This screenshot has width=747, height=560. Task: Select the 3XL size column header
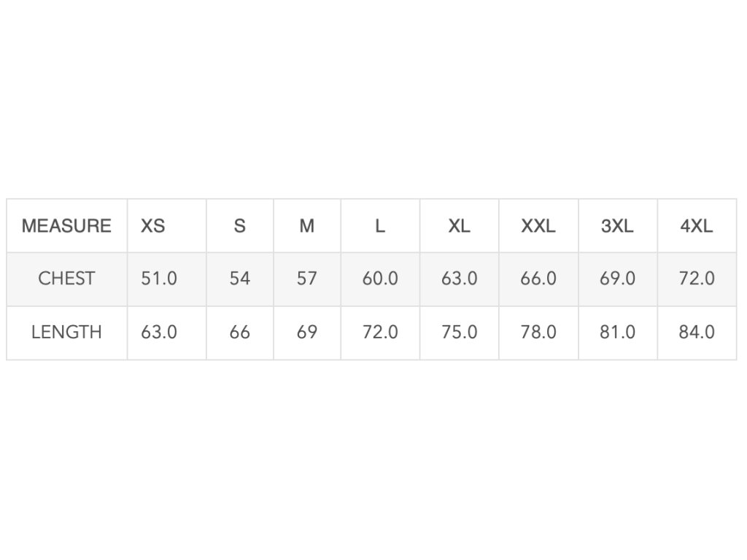point(617,226)
